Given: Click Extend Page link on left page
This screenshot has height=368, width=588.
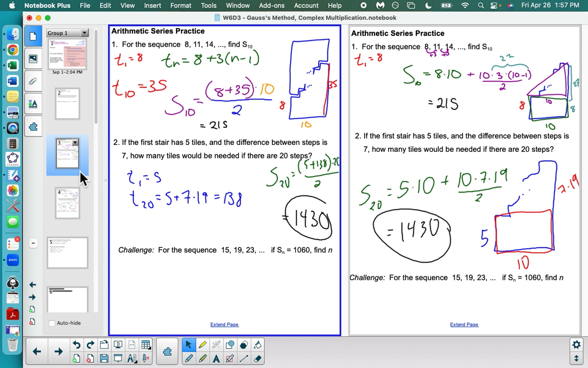Looking at the screenshot, I should point(224,324).
